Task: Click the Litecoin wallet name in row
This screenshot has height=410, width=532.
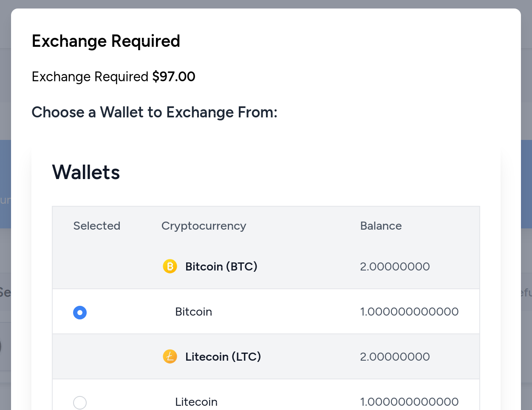Action: tap(196, 402)
